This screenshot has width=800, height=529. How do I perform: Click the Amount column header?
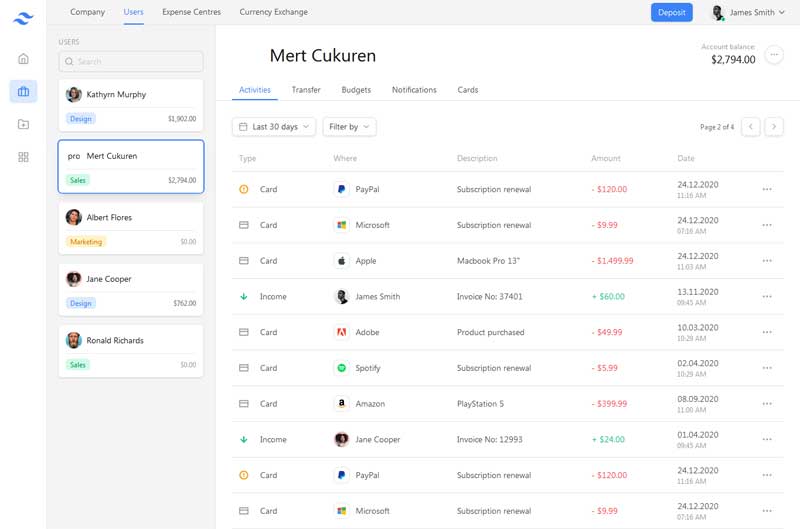[606, 158]
